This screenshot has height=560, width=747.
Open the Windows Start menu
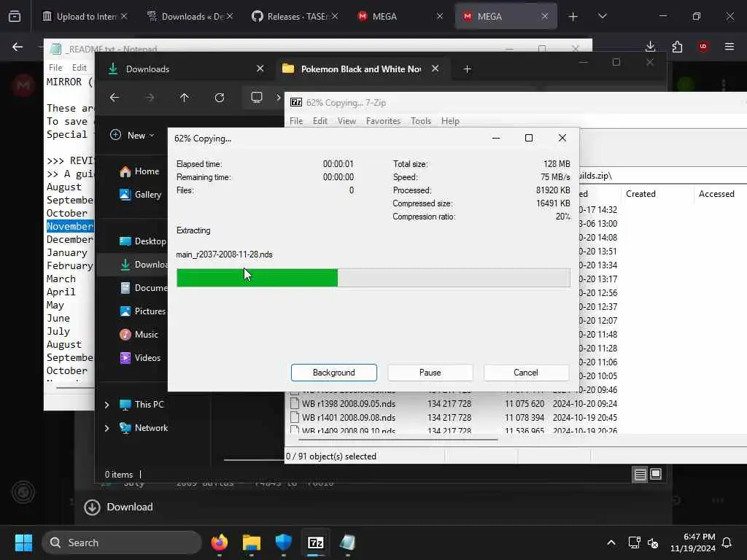[x=23, y=542]
